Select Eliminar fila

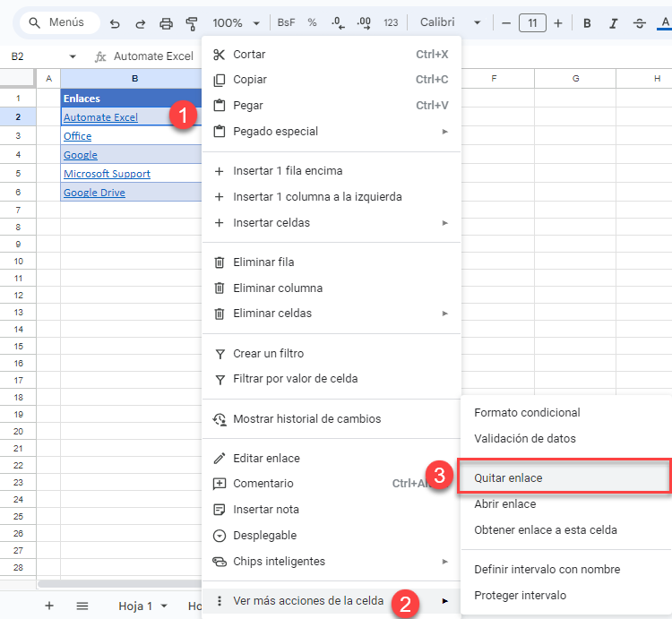tap(332, 262)
